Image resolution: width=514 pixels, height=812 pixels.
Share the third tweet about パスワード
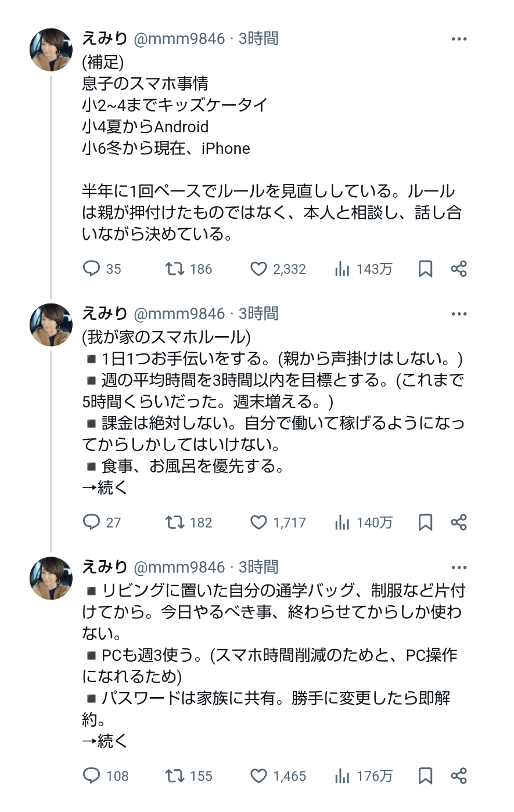pos(459,776)
